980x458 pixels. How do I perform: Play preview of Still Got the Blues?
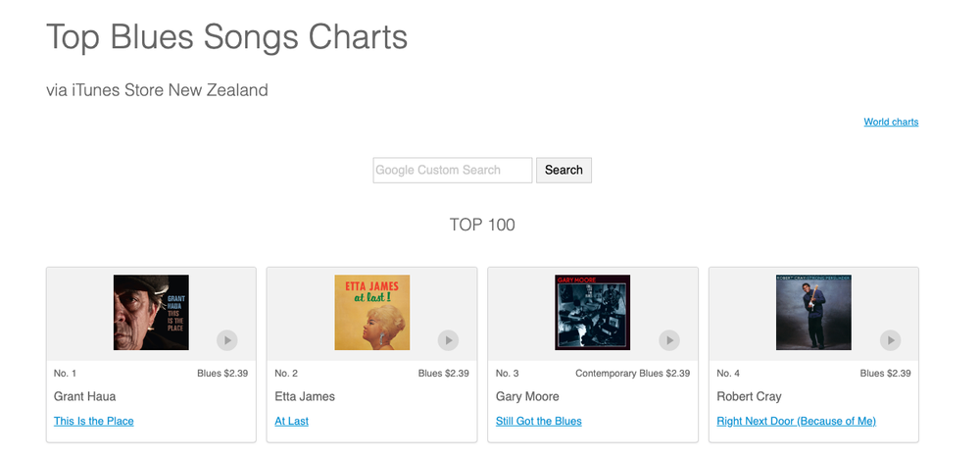tap(669, 340)
